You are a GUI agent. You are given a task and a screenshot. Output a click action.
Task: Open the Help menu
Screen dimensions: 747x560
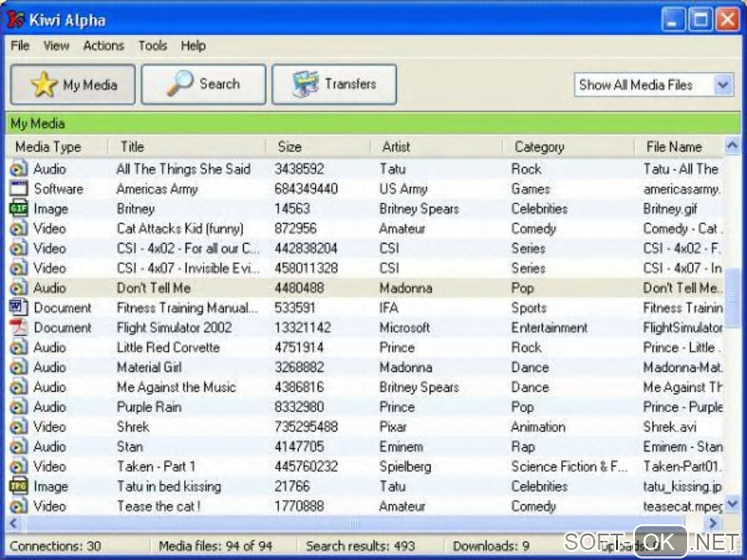pos(193,45)
